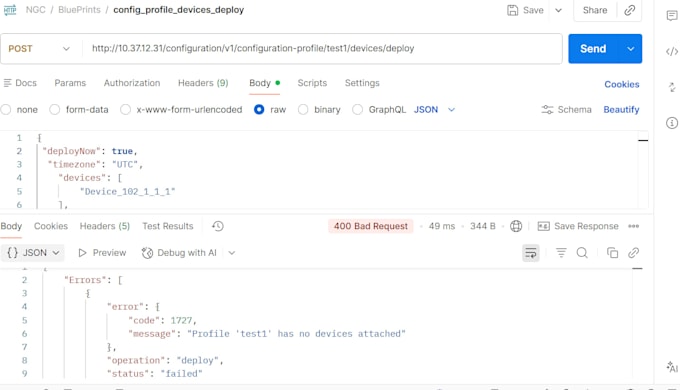Open the response Headers (5) tab
This screenshot has width=680, height=390.
(x=105, y=226)
